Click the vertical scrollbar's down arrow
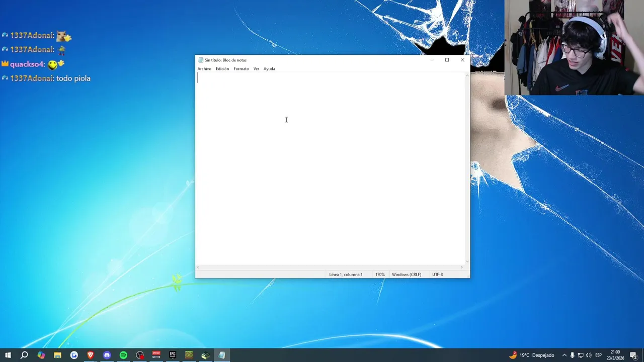644x362 pixels. 467,261
